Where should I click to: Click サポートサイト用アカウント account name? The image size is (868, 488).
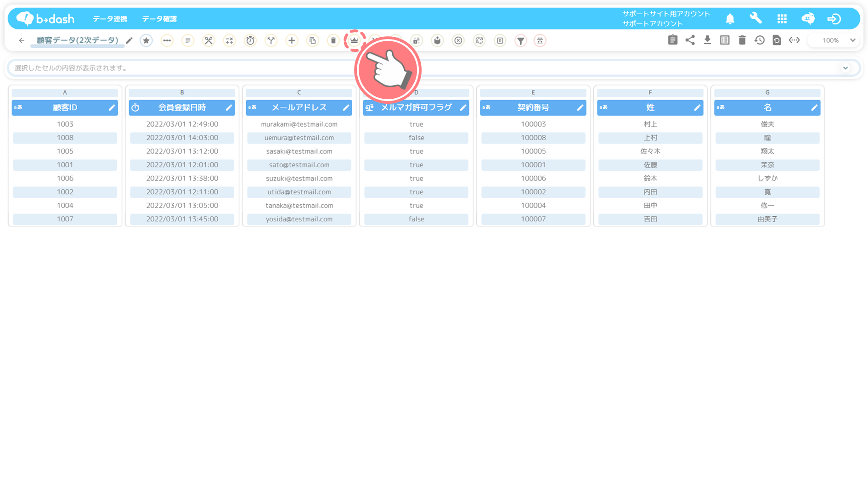pyautogui.click(x=666, y=14)
